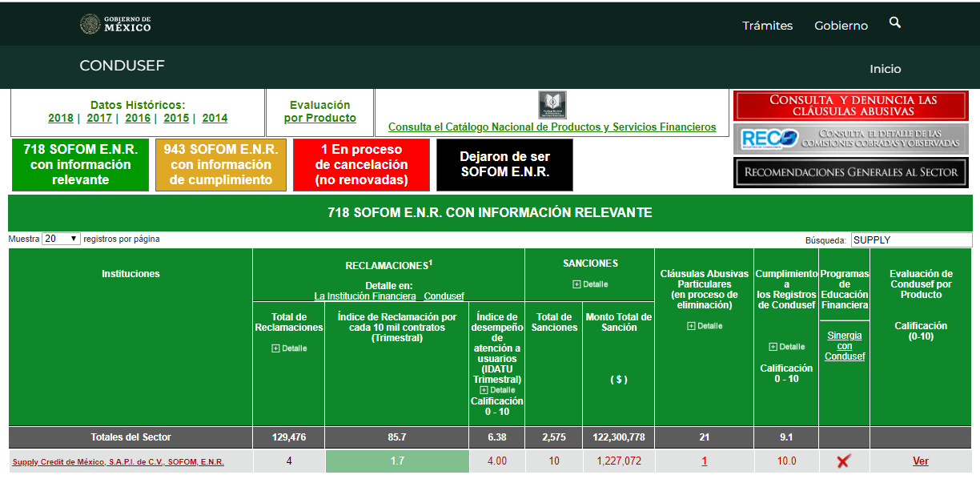Open the search magnifier icon
Viewport: 980px width, 483px height.
coord(895,23)
